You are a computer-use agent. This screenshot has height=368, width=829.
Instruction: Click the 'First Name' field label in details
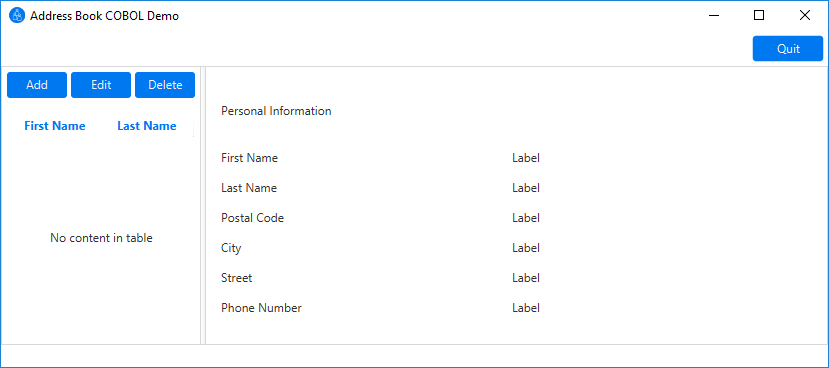[249, 158]
